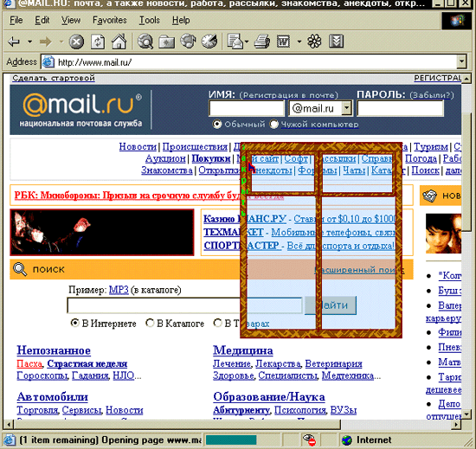The width and height of the screenshot is (476, 449).
Task: Open the Media globe icon
Action: [188, 41]
